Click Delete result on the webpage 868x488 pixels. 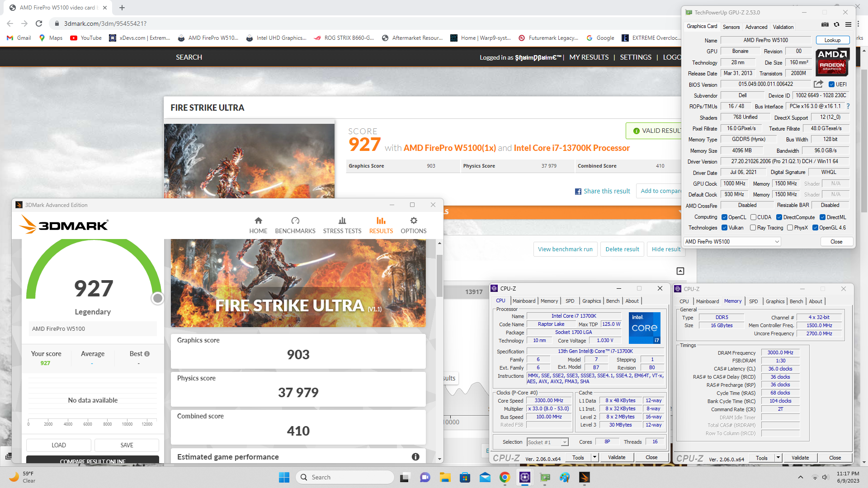pos(622,249)
